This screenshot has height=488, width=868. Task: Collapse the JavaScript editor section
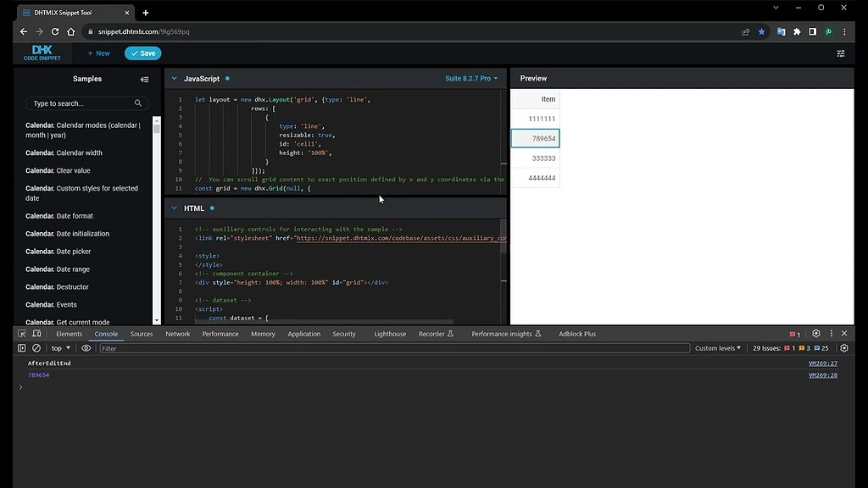pyautogui.click(x=174, y=79)
